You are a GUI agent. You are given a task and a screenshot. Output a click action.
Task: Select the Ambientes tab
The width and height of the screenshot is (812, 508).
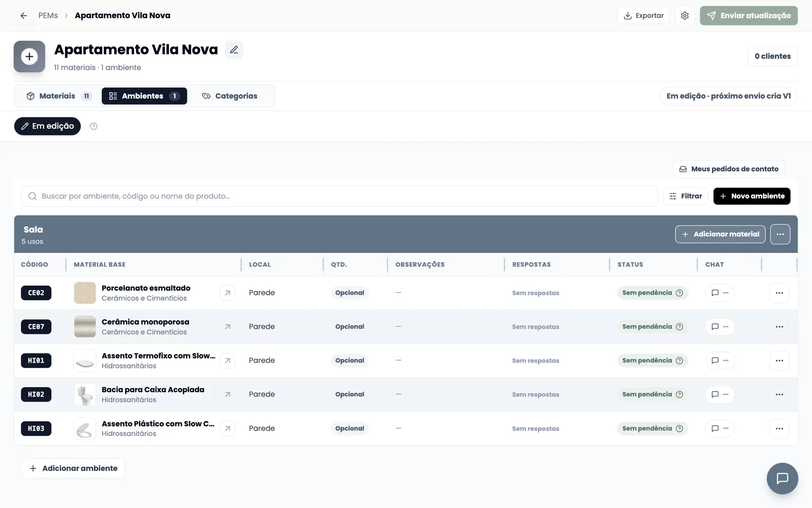(x=144, y=96)
